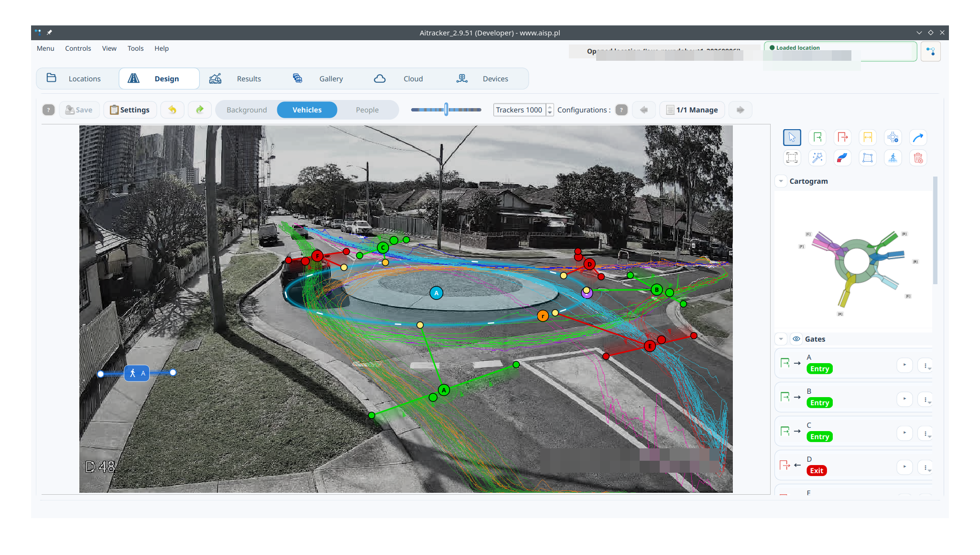Click the network share icon top right

point(931,51)
